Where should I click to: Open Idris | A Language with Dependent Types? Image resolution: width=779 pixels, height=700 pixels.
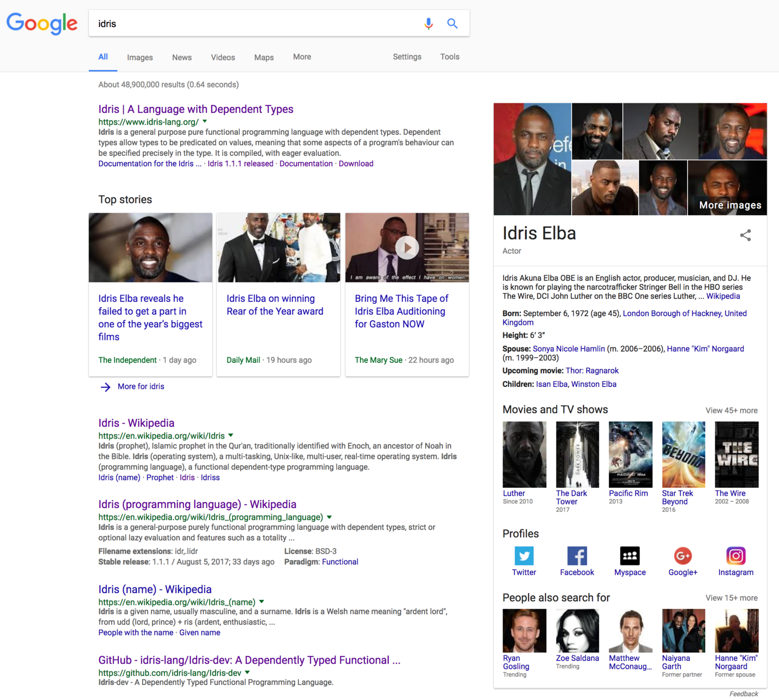(196, 109)
